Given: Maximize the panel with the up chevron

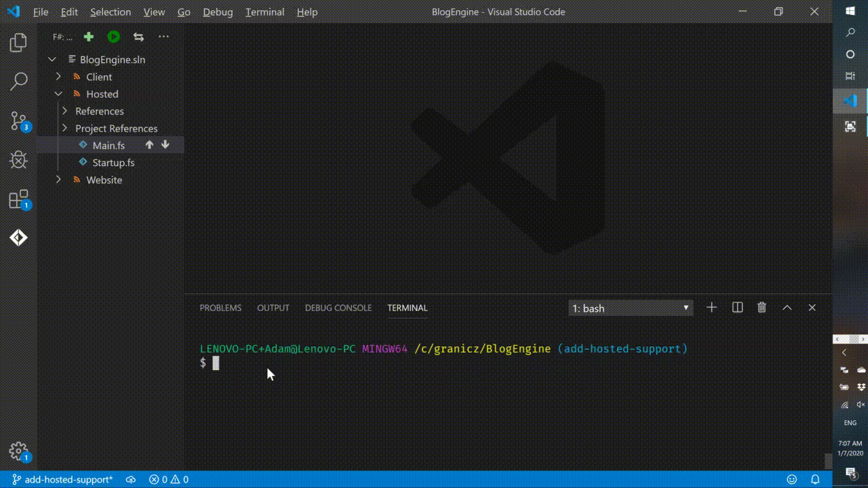Looking at the screenshot, I should [787, 308].
